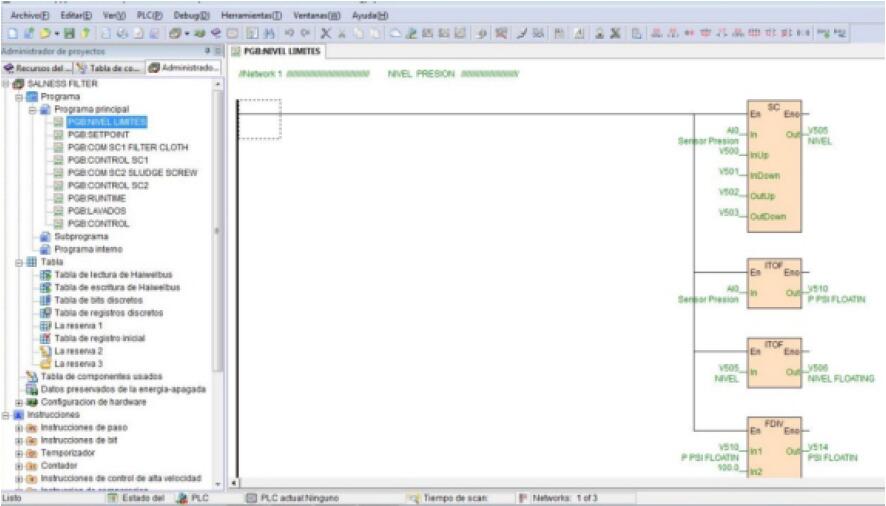This screenshot has width=886, height=506.
Task: Click the project tree vertical scrollbar
Action: point(219,300)
